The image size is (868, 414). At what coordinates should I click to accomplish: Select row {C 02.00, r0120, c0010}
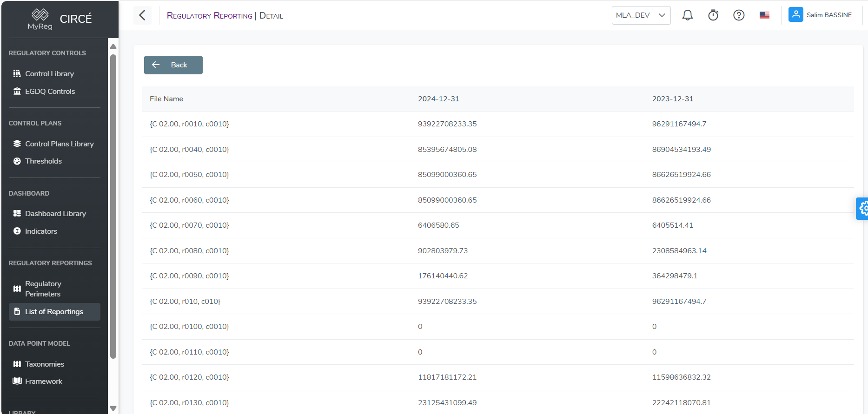coord(498,377)
